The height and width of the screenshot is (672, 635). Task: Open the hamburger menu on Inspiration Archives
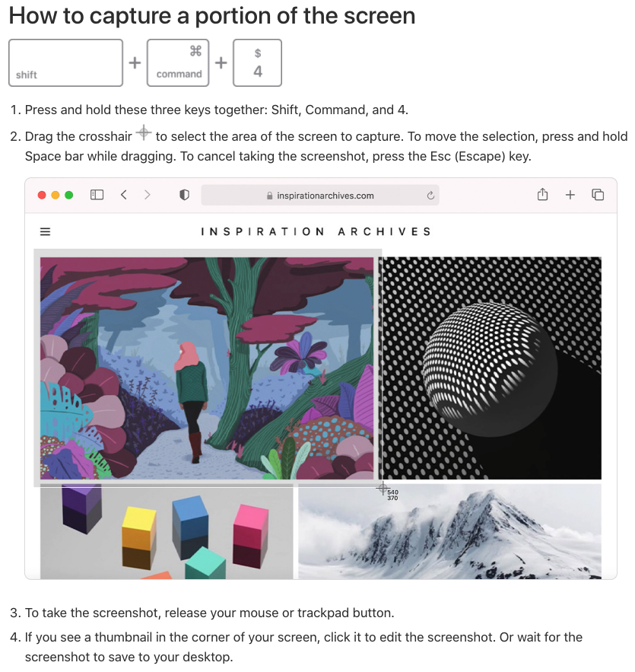tap(45, 232)
